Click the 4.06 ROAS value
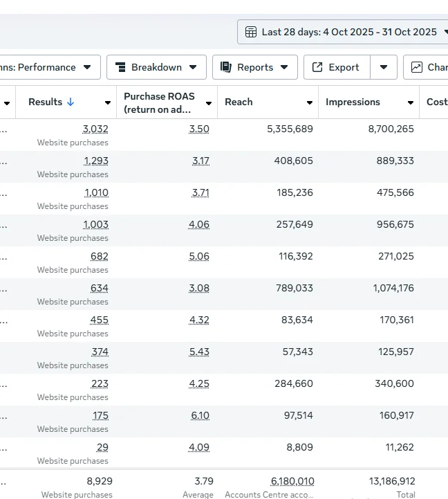 click(x=198, y=224)
